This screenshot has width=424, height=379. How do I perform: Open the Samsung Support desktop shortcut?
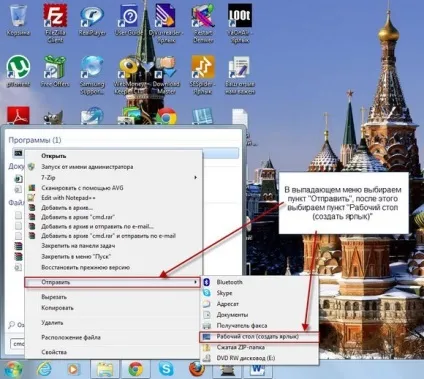tap(92, 75)
